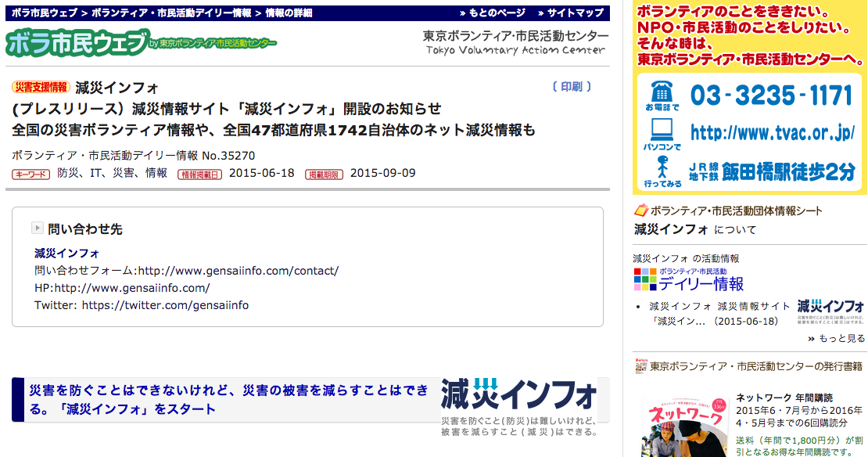Click the ネットワーク magazine cover thumbnail

point(685,426)
